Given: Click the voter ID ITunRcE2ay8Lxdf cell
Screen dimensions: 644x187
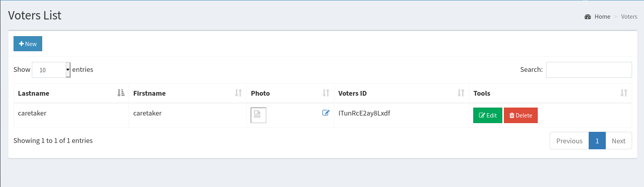Looking at the screenshot, I should point(364,113).
